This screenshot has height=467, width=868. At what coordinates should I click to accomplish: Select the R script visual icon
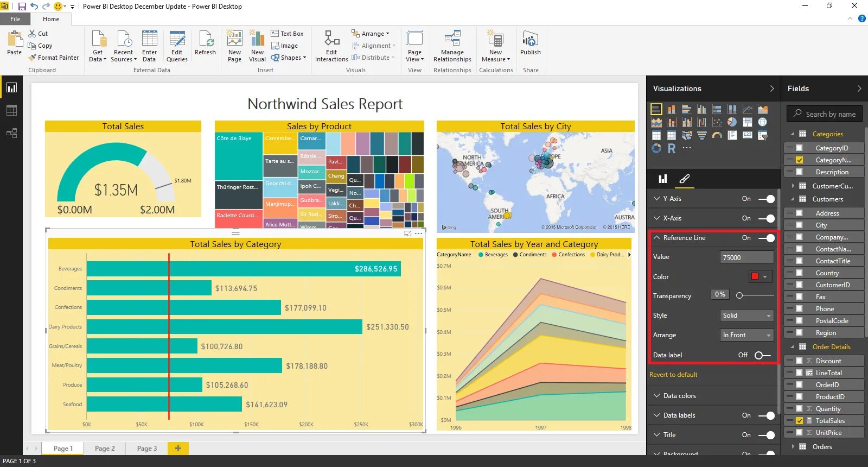point(672,148)
